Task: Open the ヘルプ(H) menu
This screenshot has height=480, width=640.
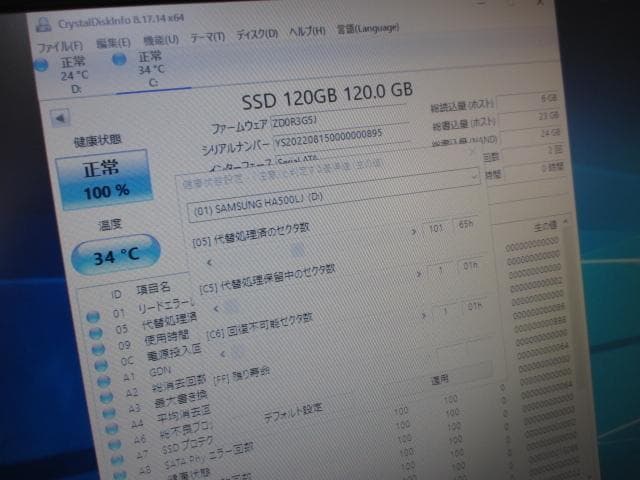Action: click(x=307, y=31)
